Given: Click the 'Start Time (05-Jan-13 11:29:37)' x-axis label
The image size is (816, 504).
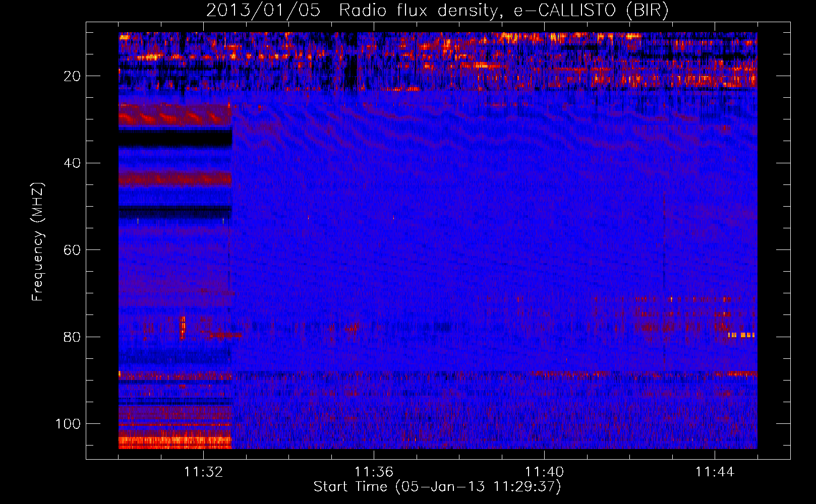Looking at the screenshot, I should 437,487.
